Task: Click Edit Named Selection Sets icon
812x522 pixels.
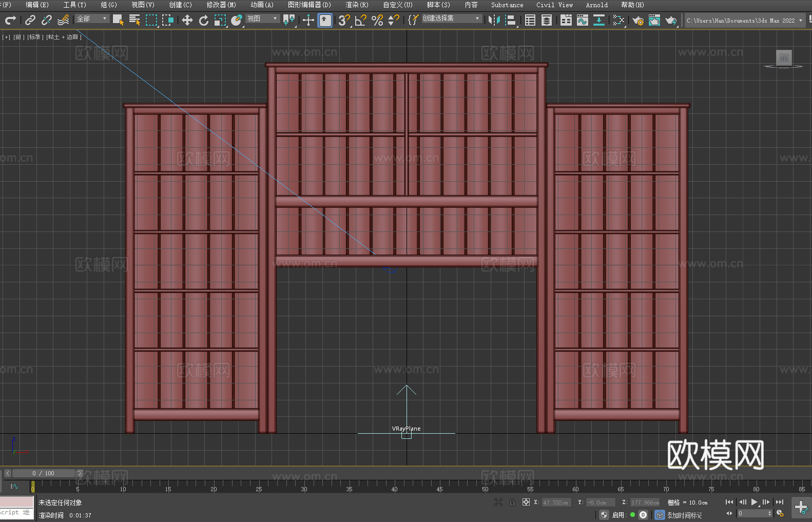Action: click(413, 20)
